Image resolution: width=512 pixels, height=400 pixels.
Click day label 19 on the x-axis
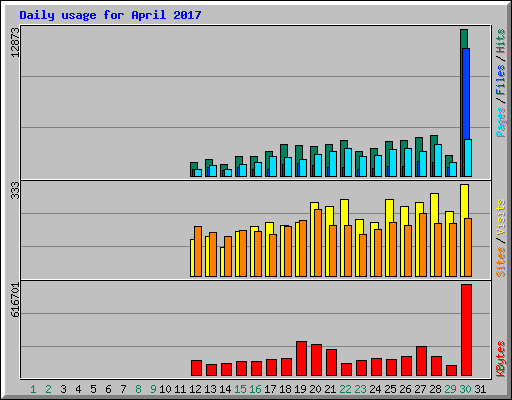pyautogui.click(x=300, y=389)
